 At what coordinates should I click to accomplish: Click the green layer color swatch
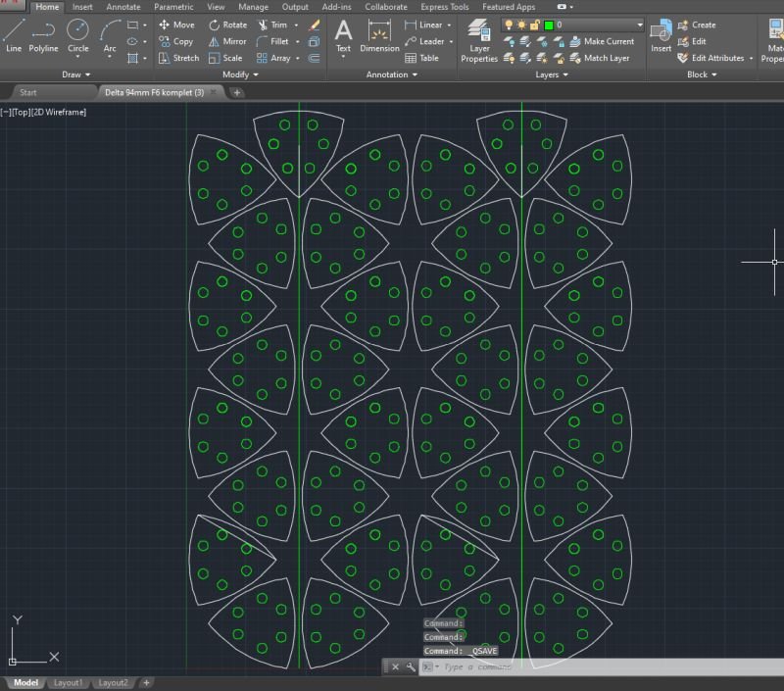pos(549,25)
